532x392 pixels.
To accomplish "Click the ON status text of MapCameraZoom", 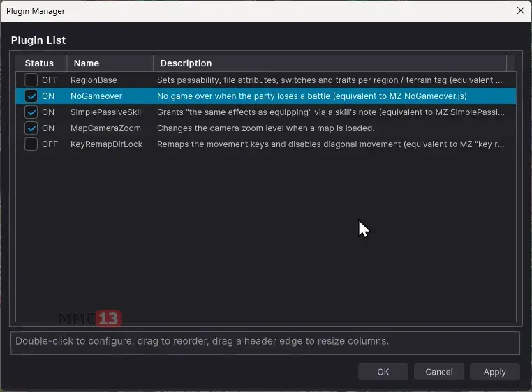I will [x=48, y=128].
